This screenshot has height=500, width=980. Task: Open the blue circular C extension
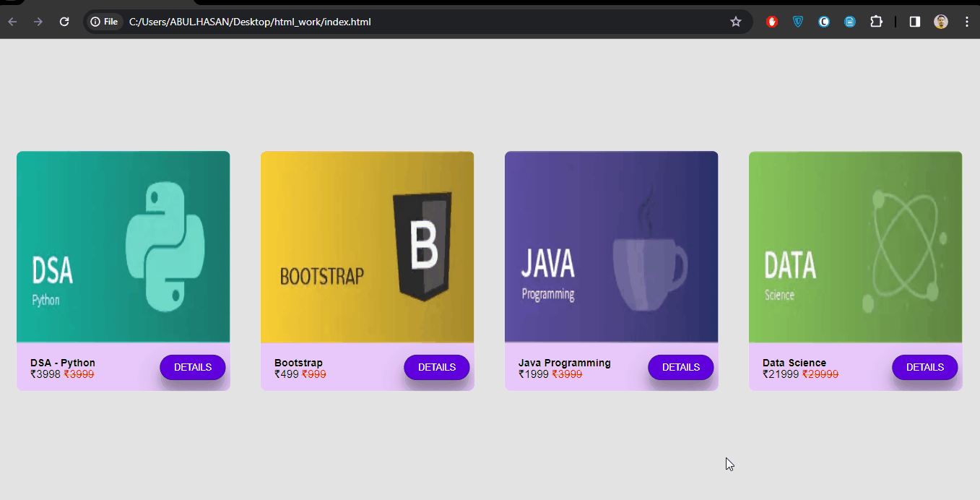click(824, 22)
